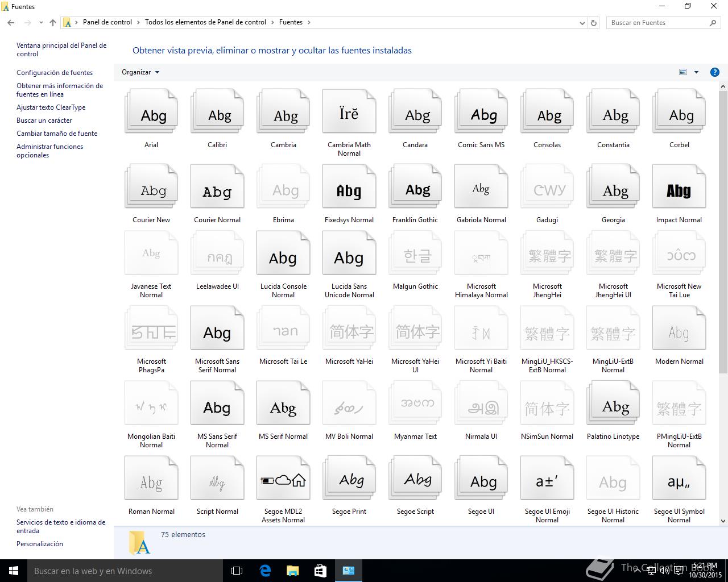Open Buscar un carácter link

point(44,120)
